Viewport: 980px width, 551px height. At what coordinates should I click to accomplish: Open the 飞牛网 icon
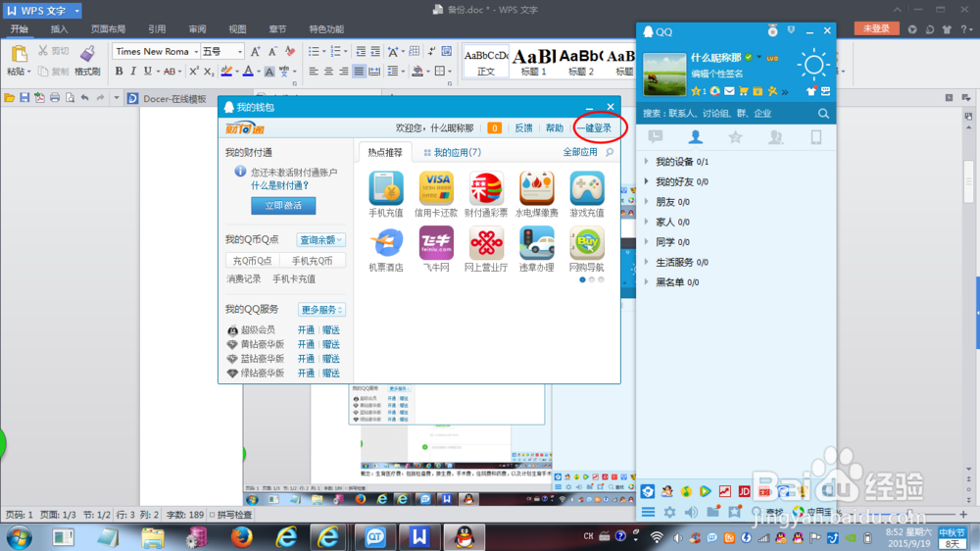(436, 243)
